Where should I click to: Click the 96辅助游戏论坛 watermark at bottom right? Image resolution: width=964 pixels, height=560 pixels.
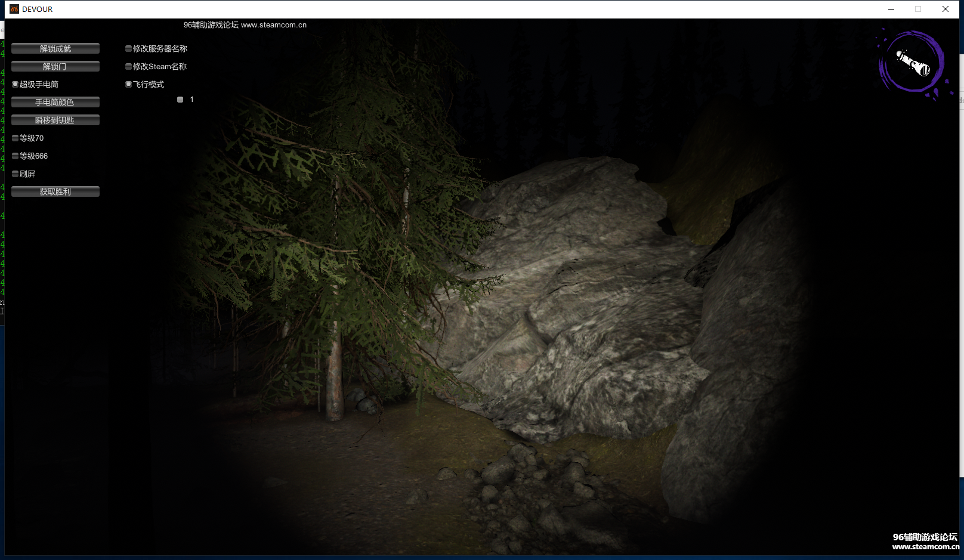pyautogui.click(x=925, y=537)
